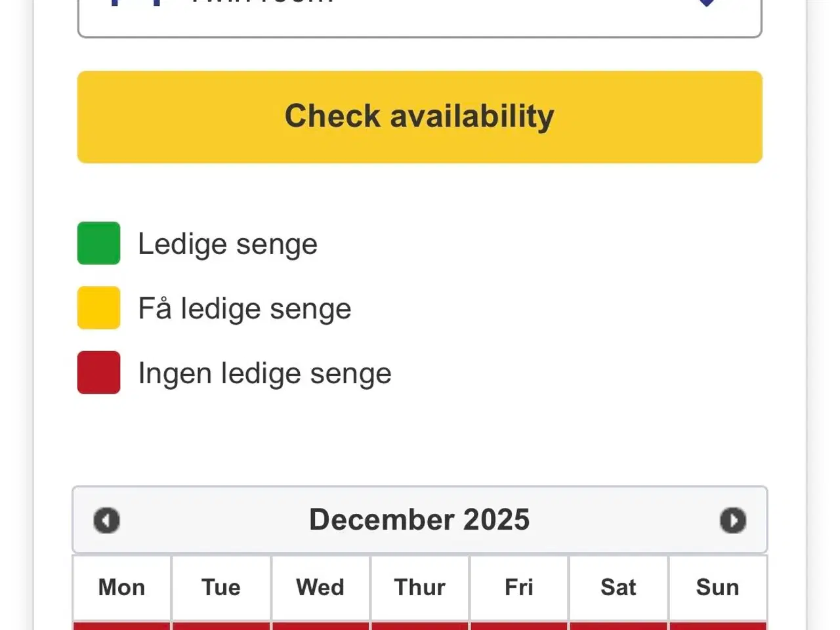Go to the previous month arrow

coord(106,520)
